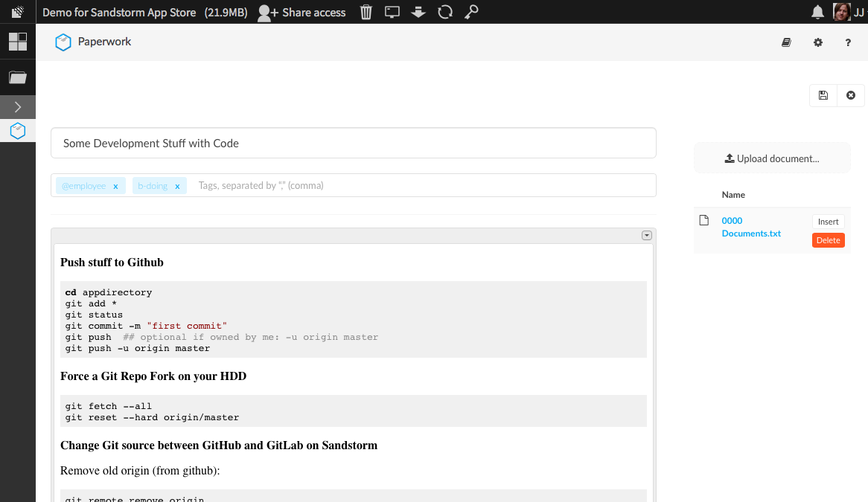The height and width of the screenshot is (502, 868).
Task: Open Paperwork settings gear
Action: pyautogui.click(x=818, y=42)
